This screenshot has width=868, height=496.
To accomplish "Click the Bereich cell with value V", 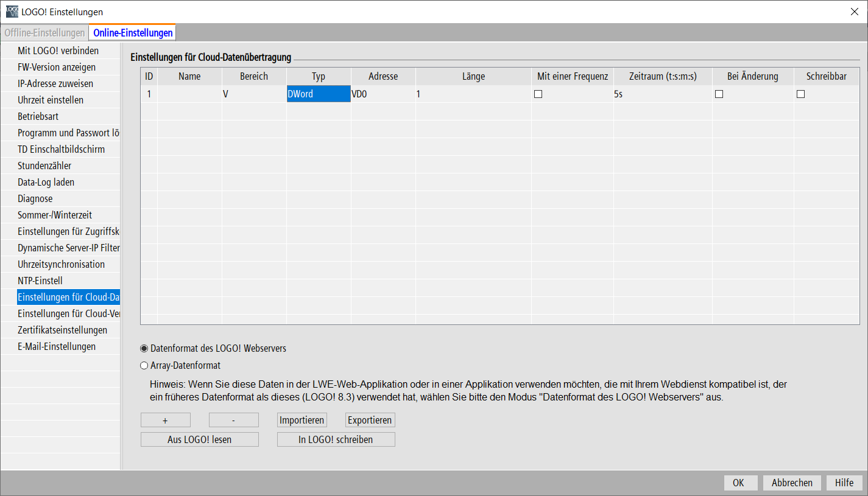I will (254, 94).
